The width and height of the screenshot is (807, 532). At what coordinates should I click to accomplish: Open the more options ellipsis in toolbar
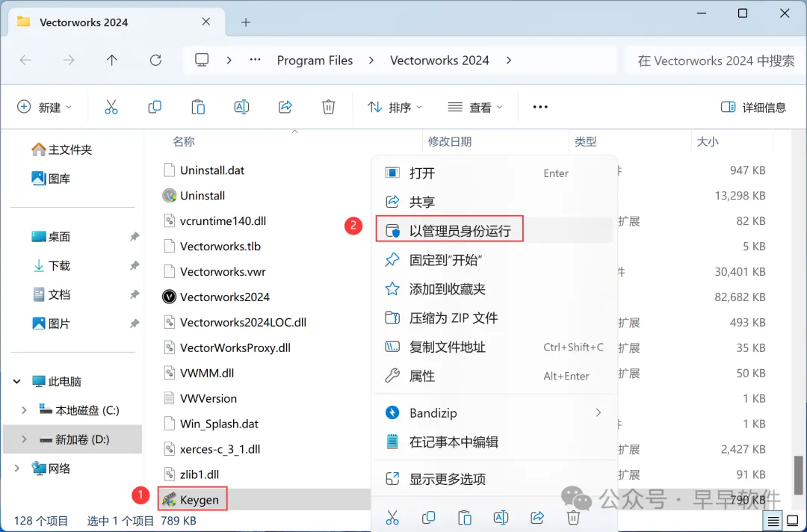[x=540, y=107]
